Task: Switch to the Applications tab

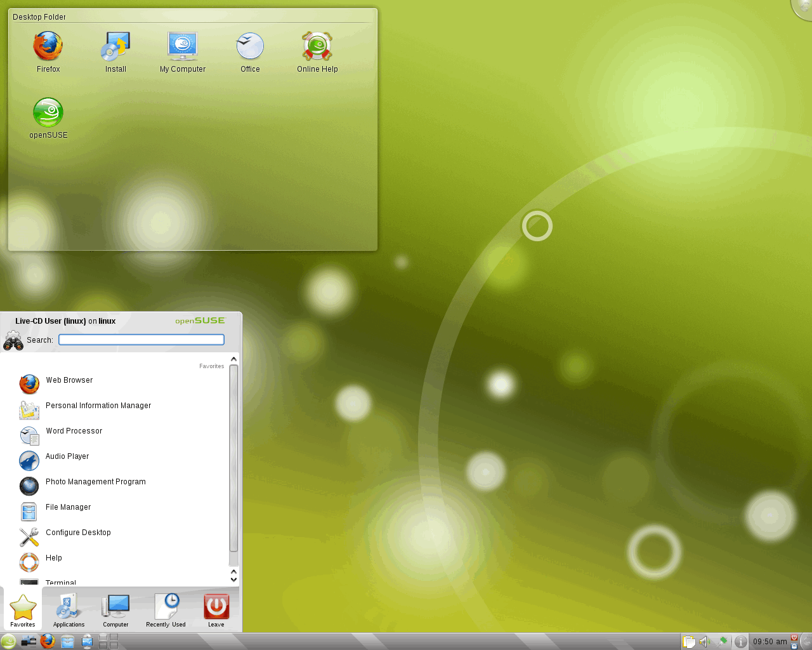Action: click(69, 611)
